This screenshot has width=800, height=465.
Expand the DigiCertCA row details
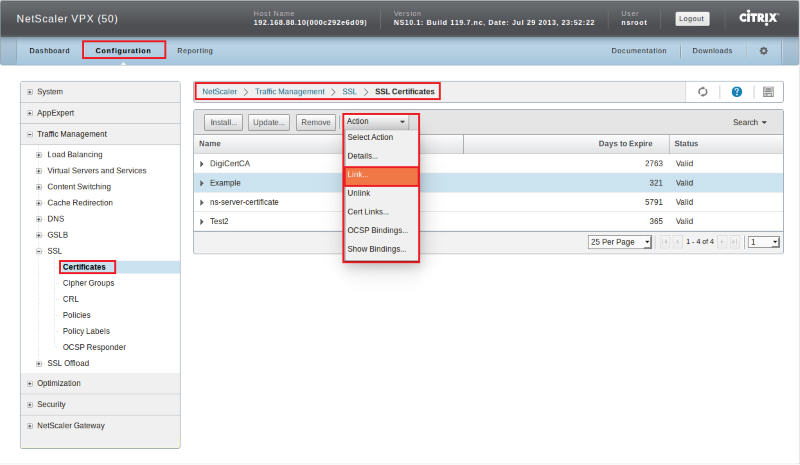tap(202, 164)
